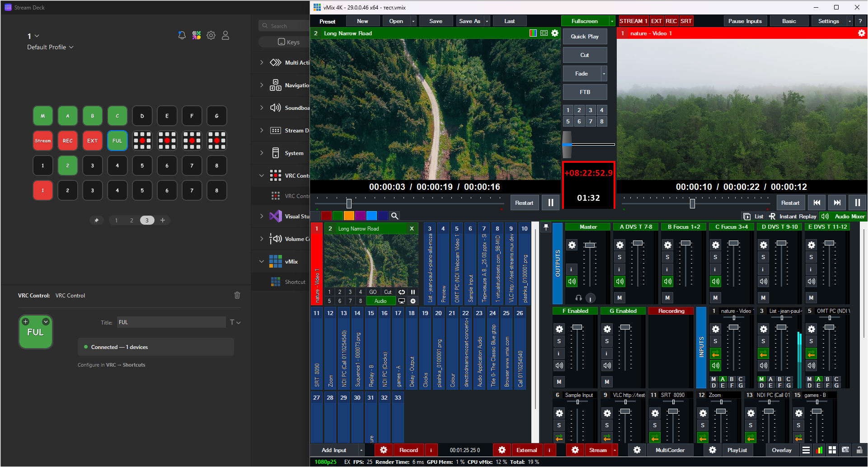Toggle the Audio button on Long Narrow Road input

coord(380,301)
